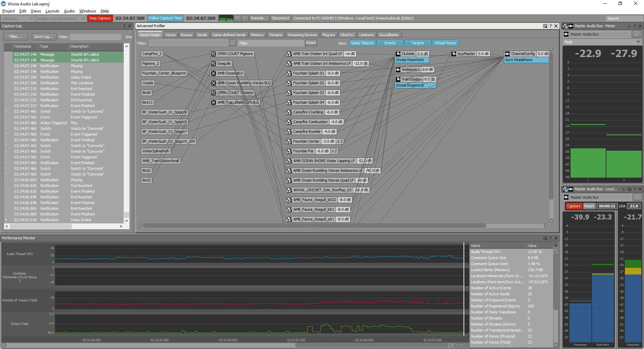Image resolution: width=644 pixels, height=349 pixels.
Task: Click the Disconnect button
Action: [280, 18]
